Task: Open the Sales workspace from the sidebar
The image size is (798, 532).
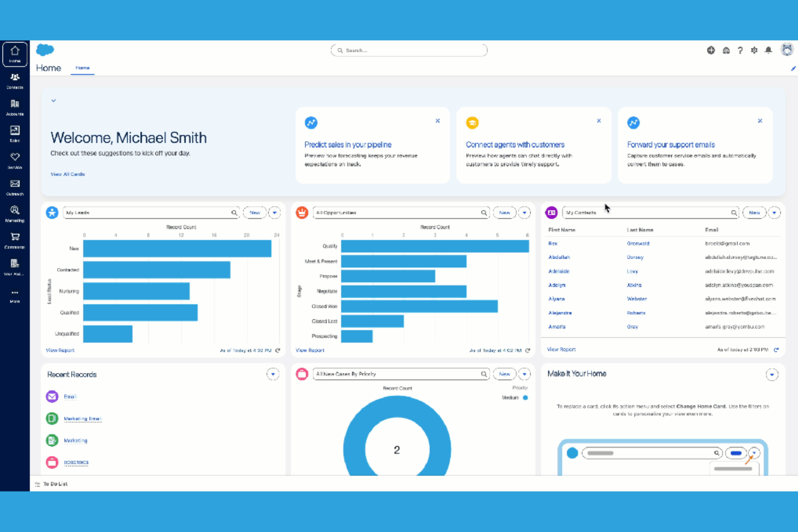Action: click(14, 133)
